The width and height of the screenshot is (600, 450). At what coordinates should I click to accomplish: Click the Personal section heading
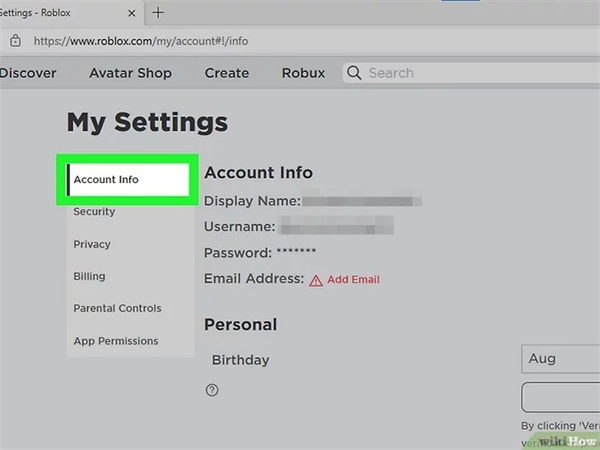click(240, 324)
